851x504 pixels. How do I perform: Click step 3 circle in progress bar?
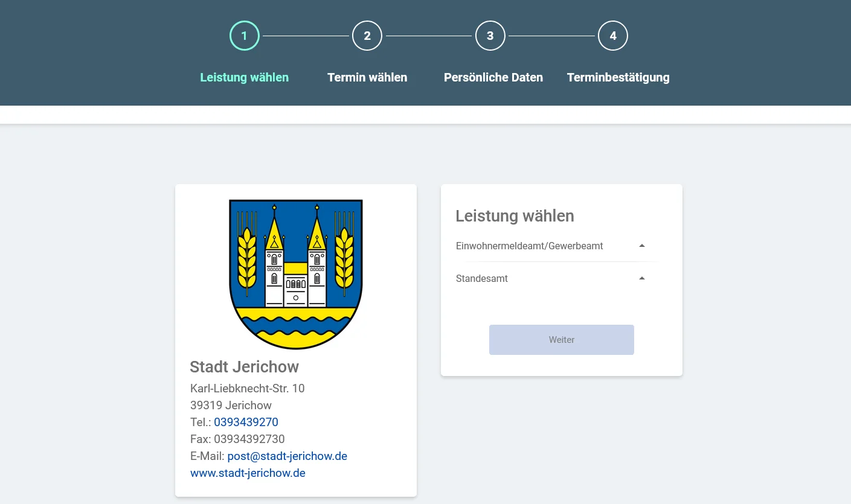[490, 36]
